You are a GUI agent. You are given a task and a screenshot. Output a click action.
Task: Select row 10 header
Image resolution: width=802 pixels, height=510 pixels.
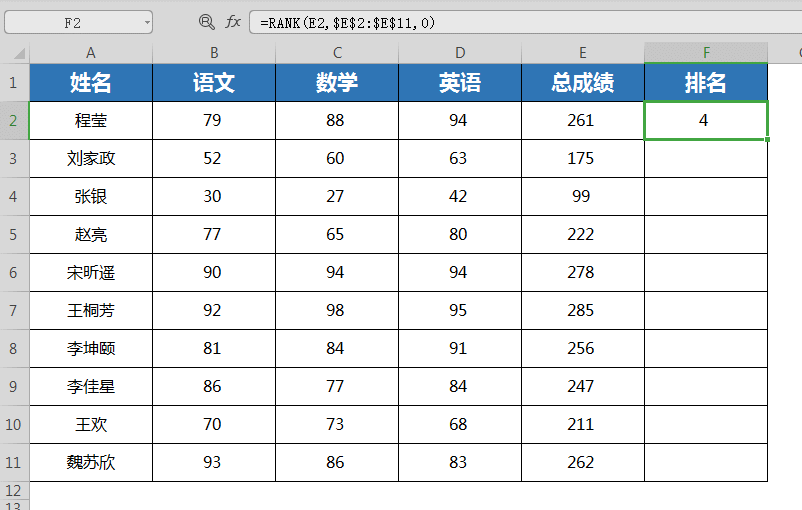[x=14, y=425]
